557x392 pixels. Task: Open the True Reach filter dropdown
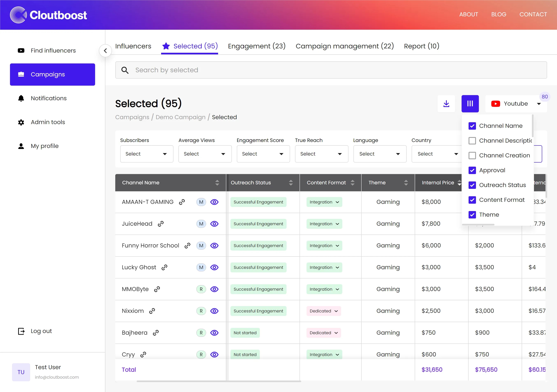click(x=321, y=154)
